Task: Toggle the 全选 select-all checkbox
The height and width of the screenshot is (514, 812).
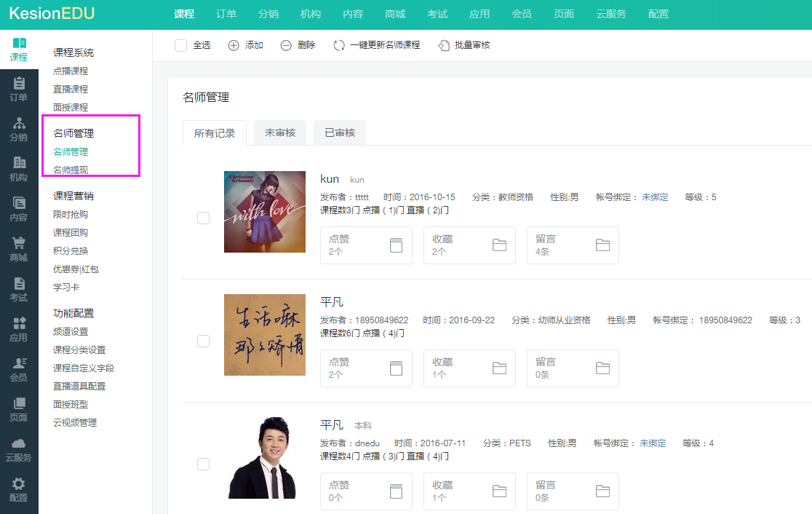Action: pos(181,45)
